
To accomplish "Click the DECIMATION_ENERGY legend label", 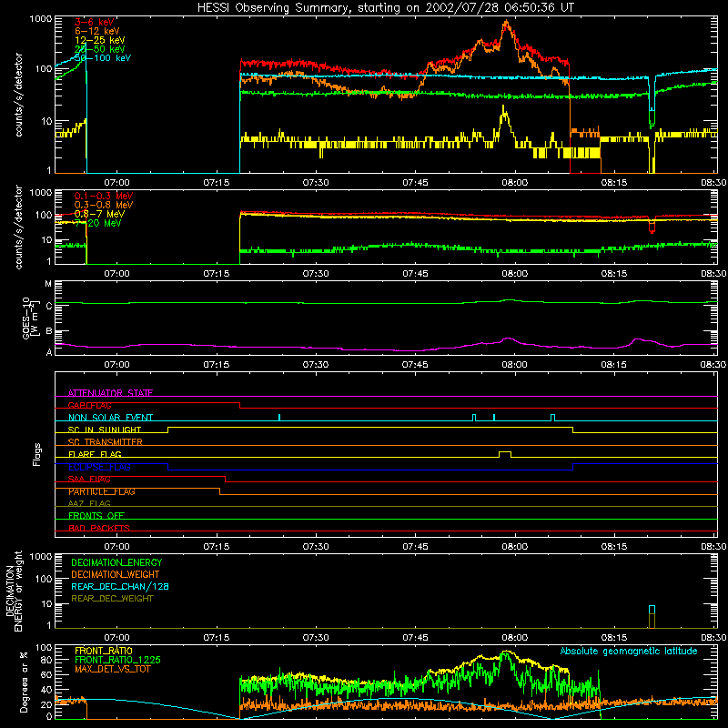I will 116,562.
